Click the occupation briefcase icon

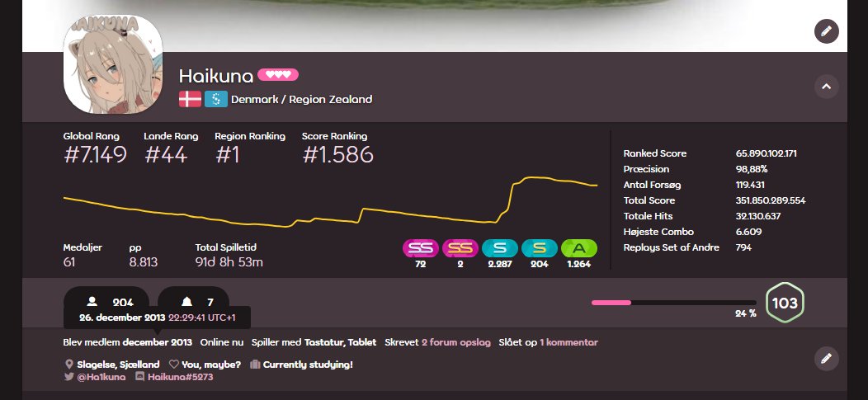(x=255, y=364)
